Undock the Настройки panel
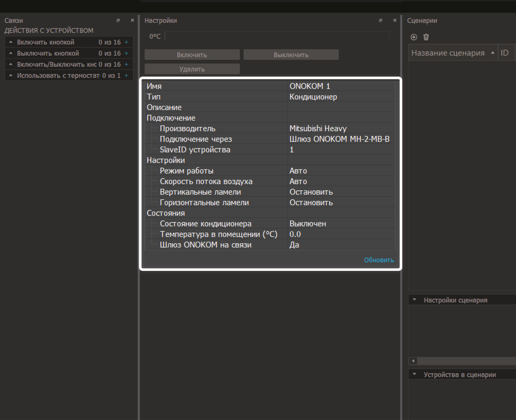The height and width of the screenshot is (420, 516). tap(380, 21)
